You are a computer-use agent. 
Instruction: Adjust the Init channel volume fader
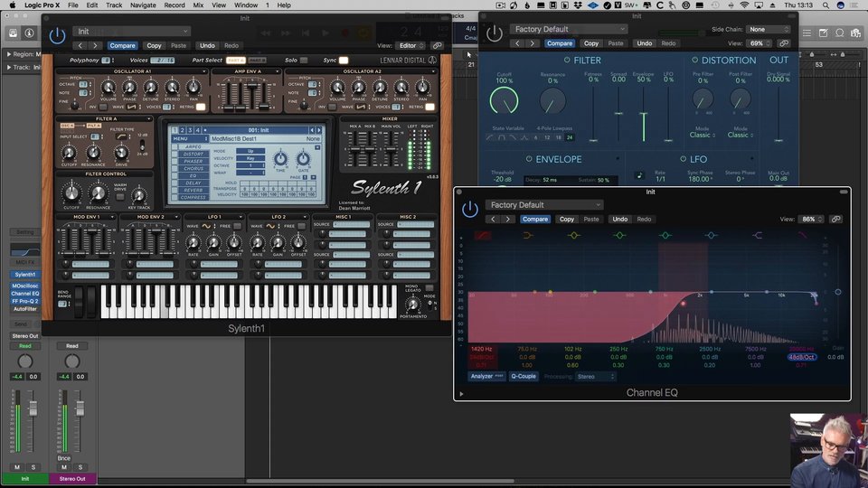(x=33, y=408)
